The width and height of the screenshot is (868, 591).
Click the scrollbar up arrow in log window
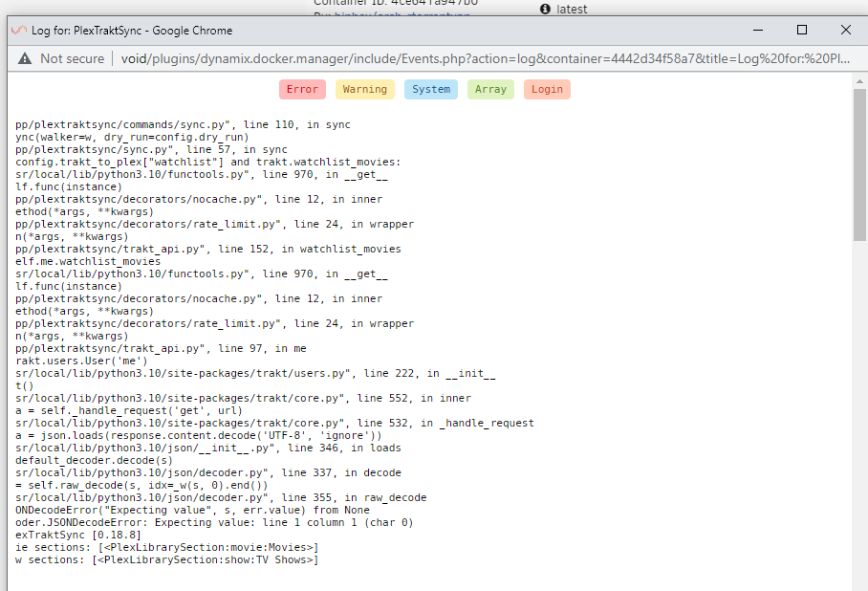(859, 81)
